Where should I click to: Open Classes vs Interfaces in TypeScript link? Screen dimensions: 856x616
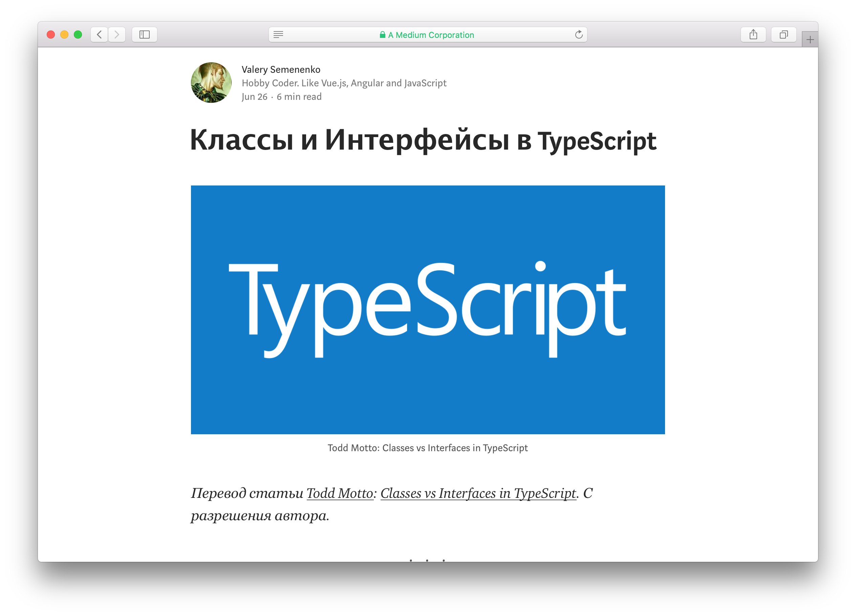pos(478,493)
